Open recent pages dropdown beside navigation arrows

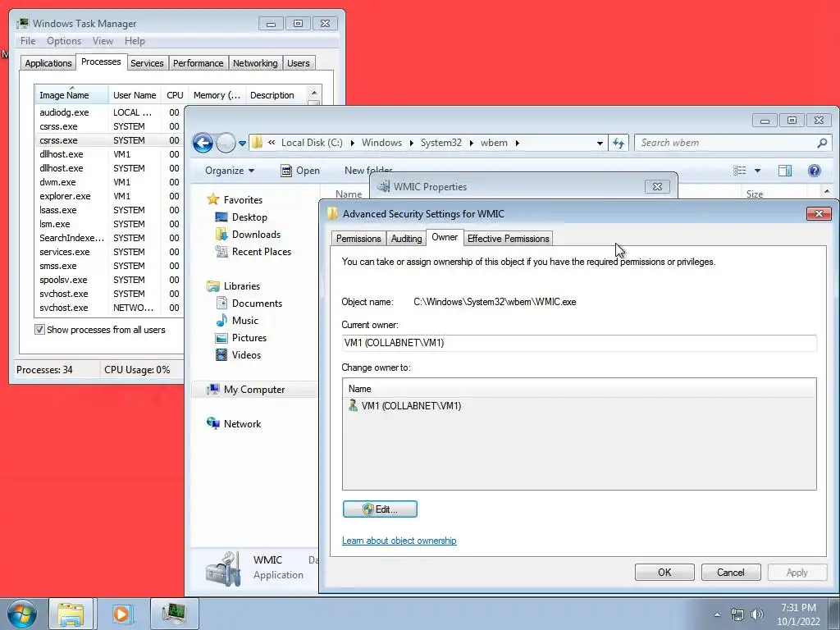click(242, 144)
